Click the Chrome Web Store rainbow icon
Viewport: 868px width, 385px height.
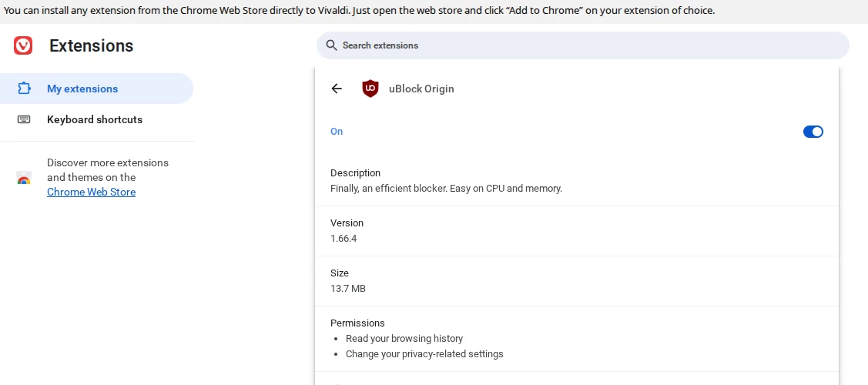(x=24, y=179)
